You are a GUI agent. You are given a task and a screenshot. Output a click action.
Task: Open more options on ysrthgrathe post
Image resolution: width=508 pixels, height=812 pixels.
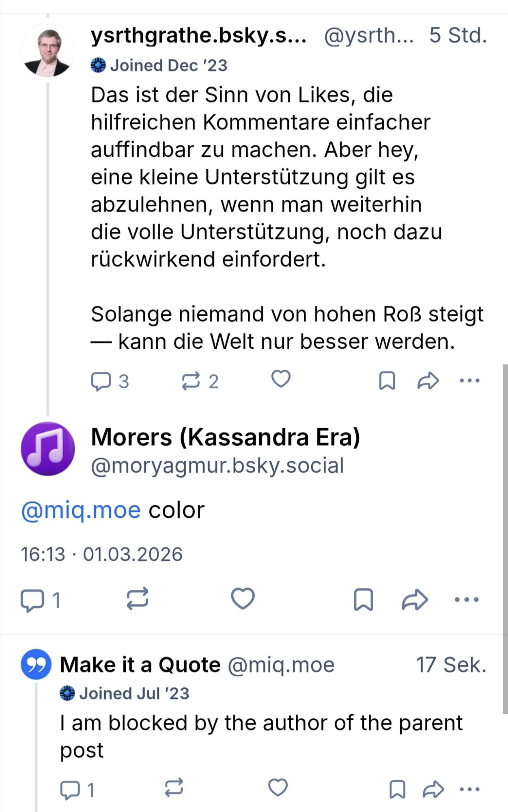click(469, 381)
